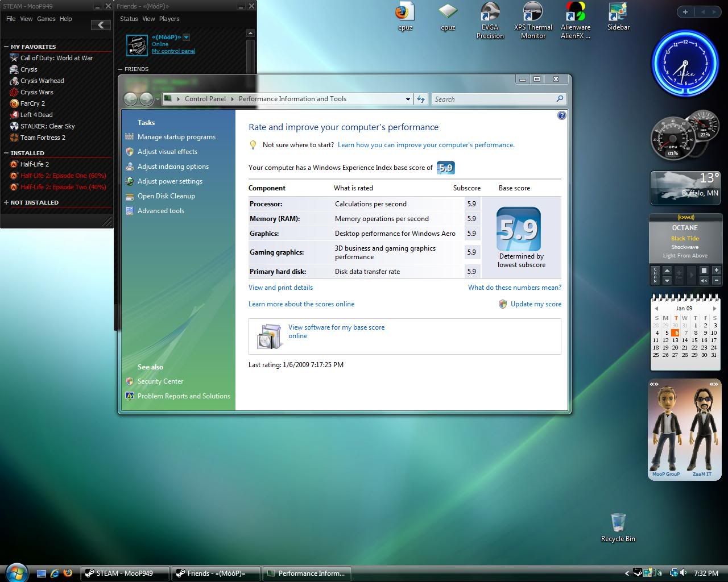The width and height of the screenshot is (728, 582).
Task: Go to next month in calendar gadget
Action: [x=714, y=309]
